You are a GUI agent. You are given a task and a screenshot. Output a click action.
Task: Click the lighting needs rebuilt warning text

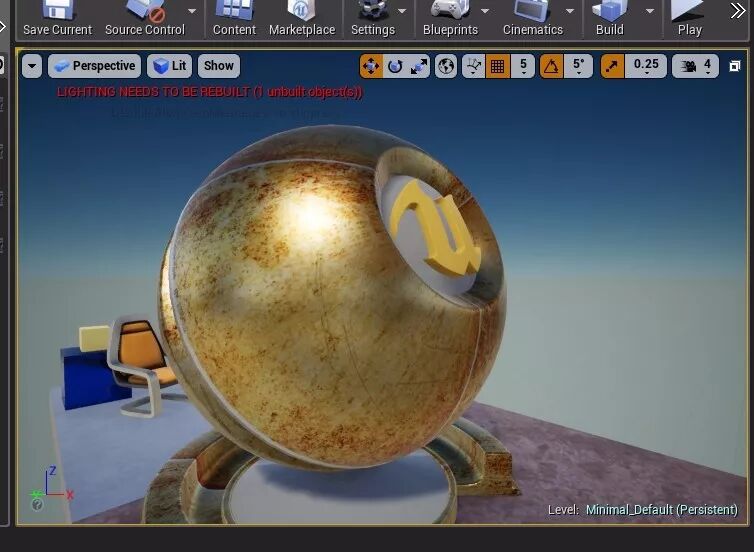tap(210, 92)
